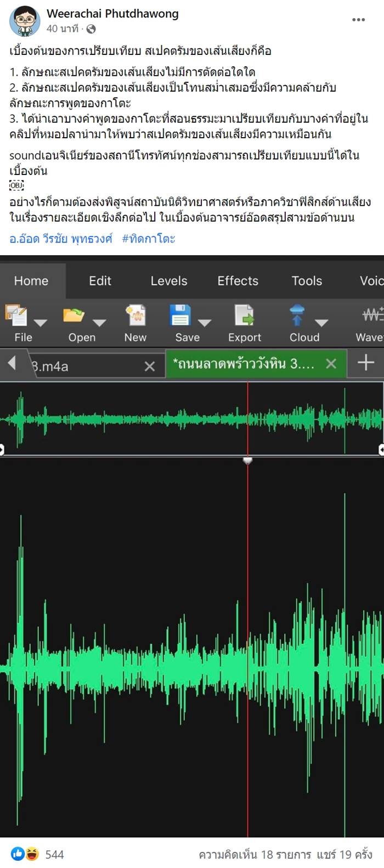384x868 pixels.
Task: Click the File toolbar icon
Action: [16, 315]
